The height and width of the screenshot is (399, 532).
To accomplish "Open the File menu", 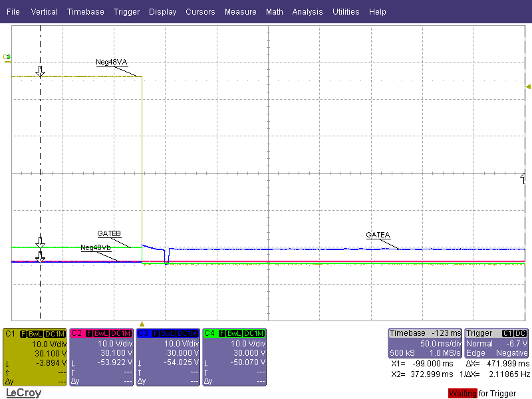I will pos(13,11).
